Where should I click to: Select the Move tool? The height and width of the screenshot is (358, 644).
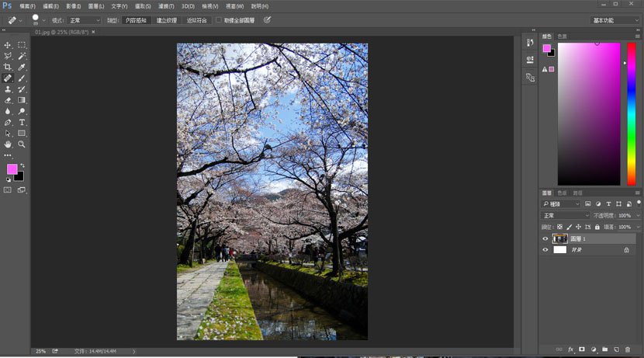click(x=8, y=45)
